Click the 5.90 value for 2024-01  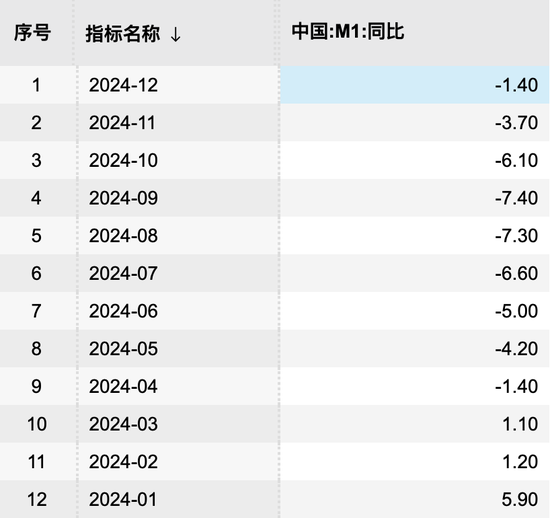[x=415, y=499]
